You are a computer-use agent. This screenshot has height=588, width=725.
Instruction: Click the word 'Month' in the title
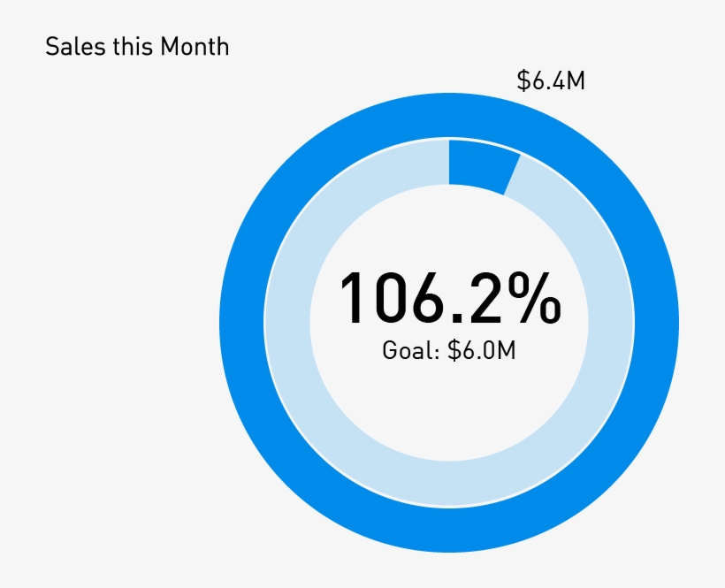195,47
